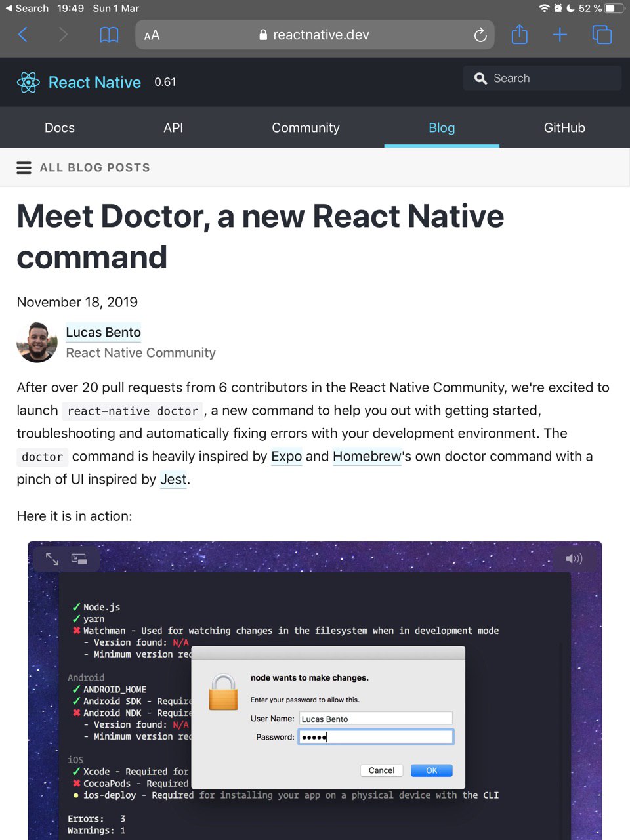Expand the video to full screen icon
The height and width of the screenshot is (840, 630).
(52, 558)
